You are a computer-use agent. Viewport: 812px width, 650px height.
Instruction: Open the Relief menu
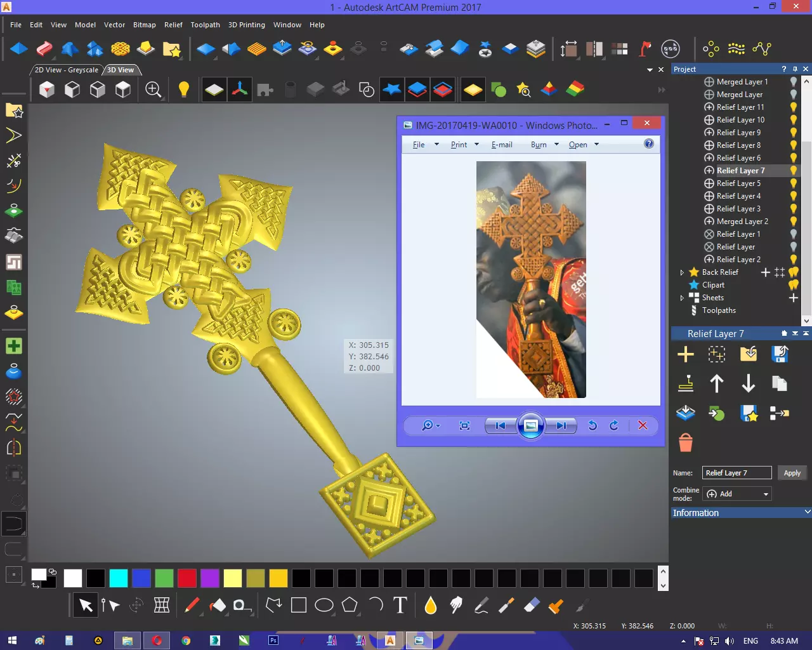pyautogui.click(x=173, y=25)
